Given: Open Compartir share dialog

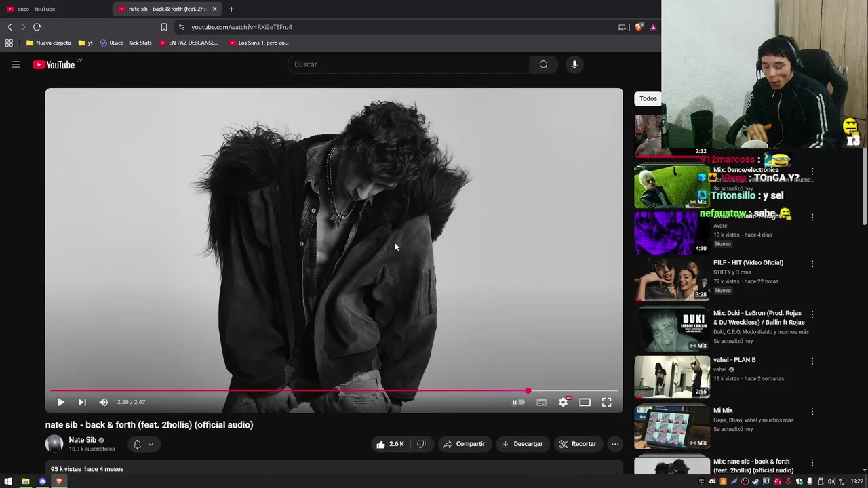Looking at the screenshot, I should 465,444.
